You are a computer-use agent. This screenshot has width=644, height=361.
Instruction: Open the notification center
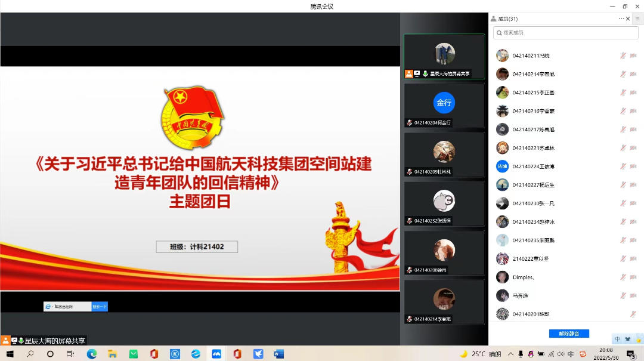631,354
